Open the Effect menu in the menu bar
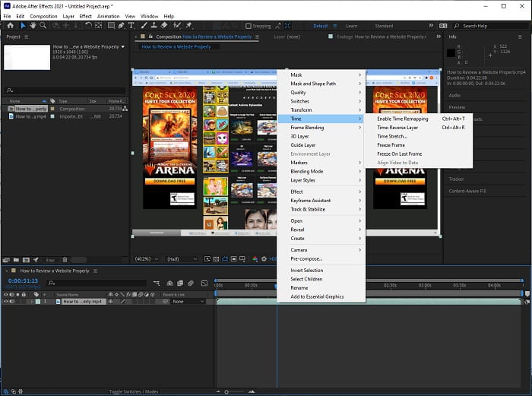532x396 pixels. [85, 16]
